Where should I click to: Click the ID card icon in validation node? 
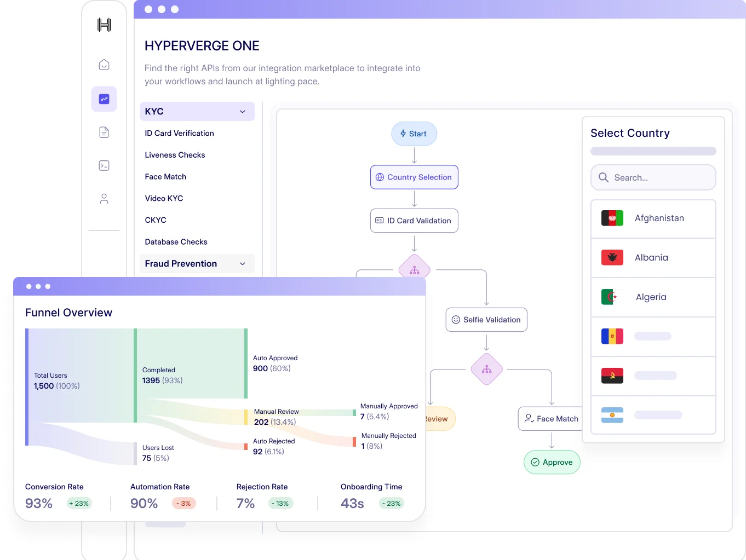click(x=380, y=221)
